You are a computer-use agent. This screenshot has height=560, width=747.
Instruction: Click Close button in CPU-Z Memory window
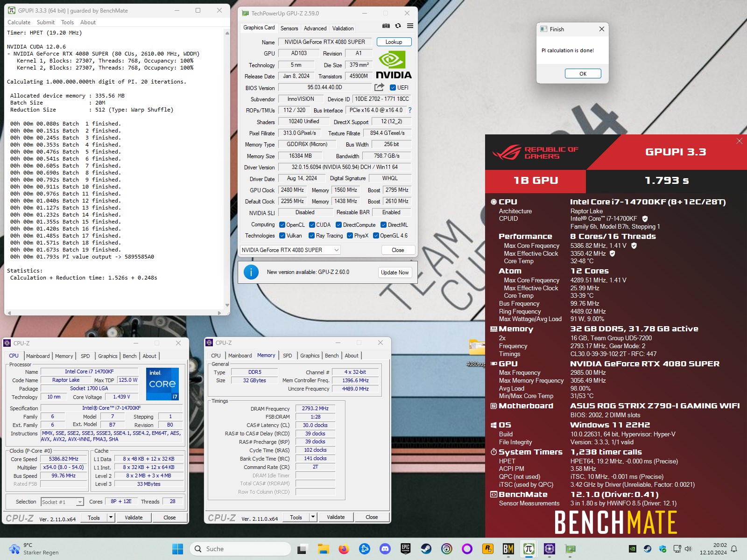point(372,517)
